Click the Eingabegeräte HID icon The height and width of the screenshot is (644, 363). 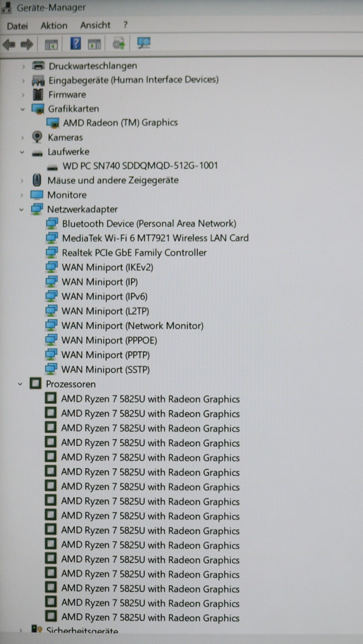click(x=38, y=81)
